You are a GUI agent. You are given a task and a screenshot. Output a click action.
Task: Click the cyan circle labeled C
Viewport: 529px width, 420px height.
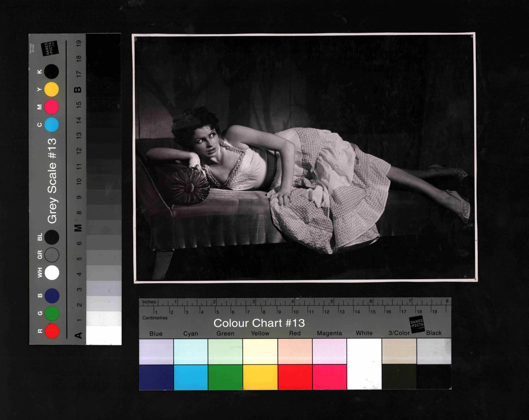pyautogui.click(x=52, y=125)
